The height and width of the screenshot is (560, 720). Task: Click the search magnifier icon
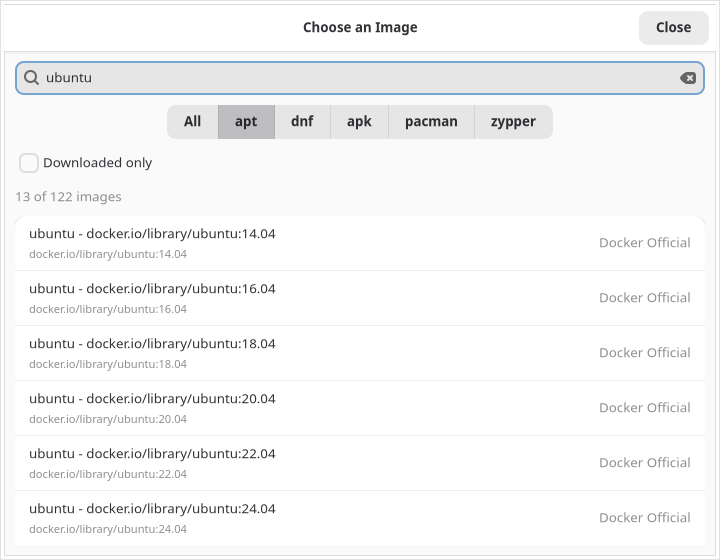pyautogui.click(x=31, y=78)
